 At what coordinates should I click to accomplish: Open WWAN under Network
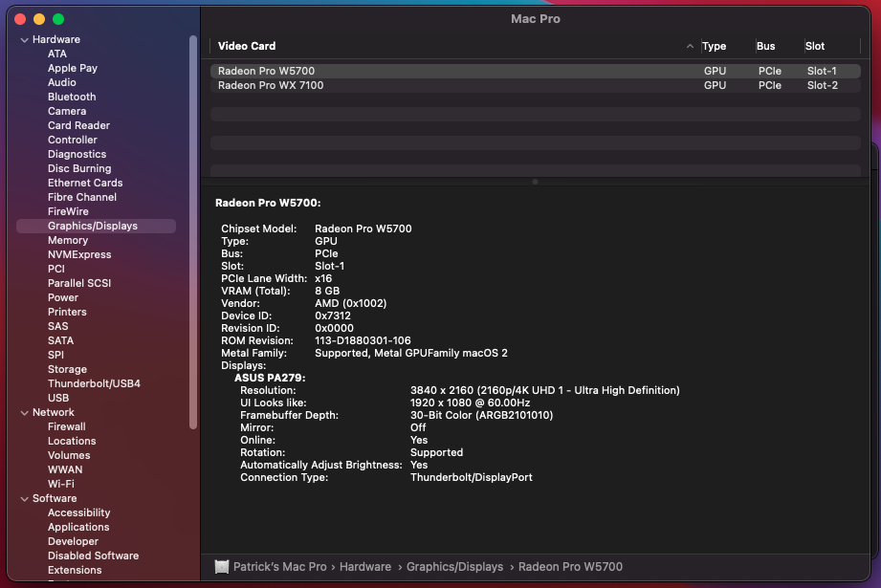click(x=65, y=469)
